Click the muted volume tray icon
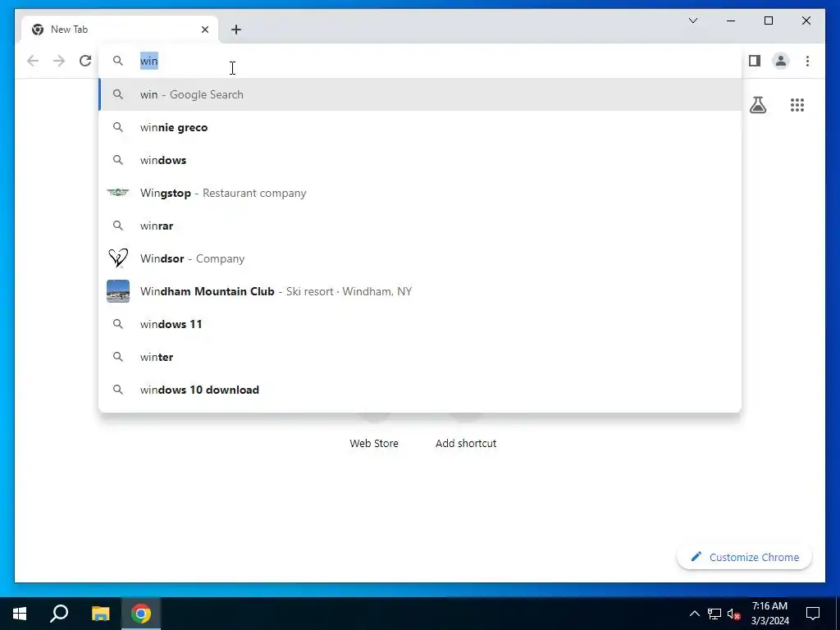The image size is (840, 630). tap(734, 614)
